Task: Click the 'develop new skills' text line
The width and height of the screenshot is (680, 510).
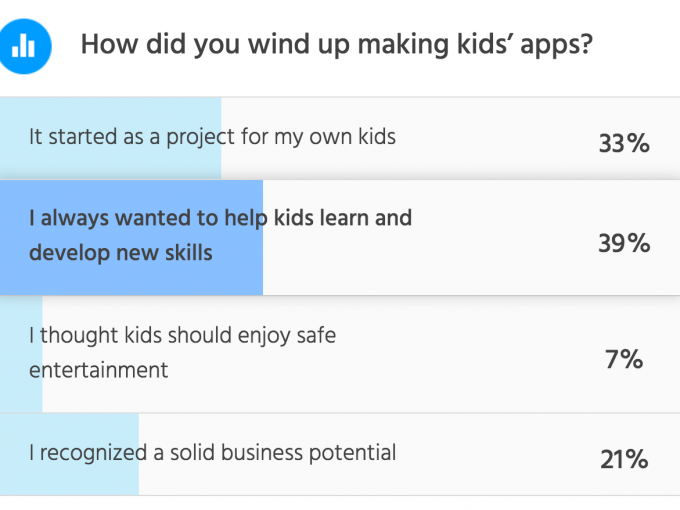Action: pos(121,253)
